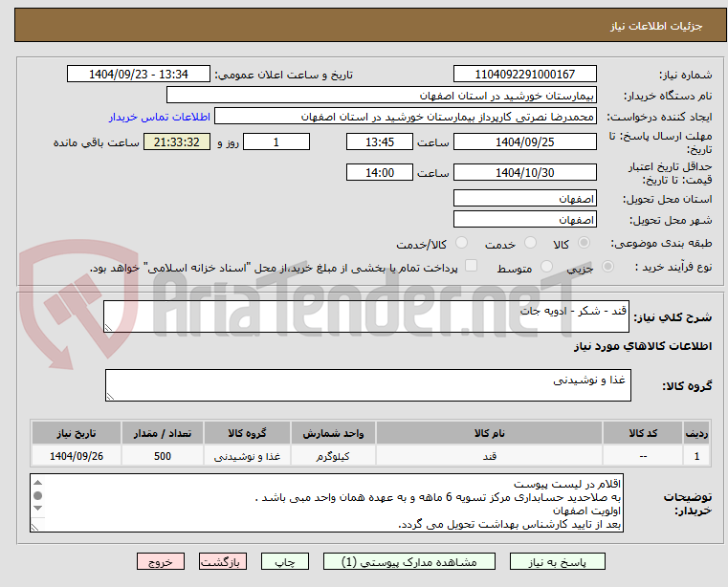Click the استان محل تحویل field
The width and height of the screenshot is (728, 587).
[524, 199]
